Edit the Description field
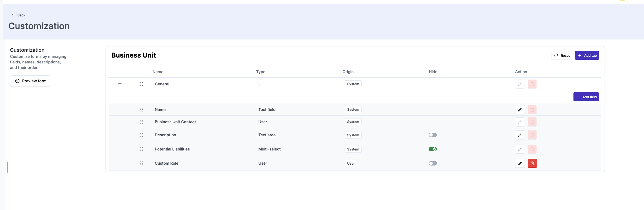The image size is (644, 210). click(520, 135)
